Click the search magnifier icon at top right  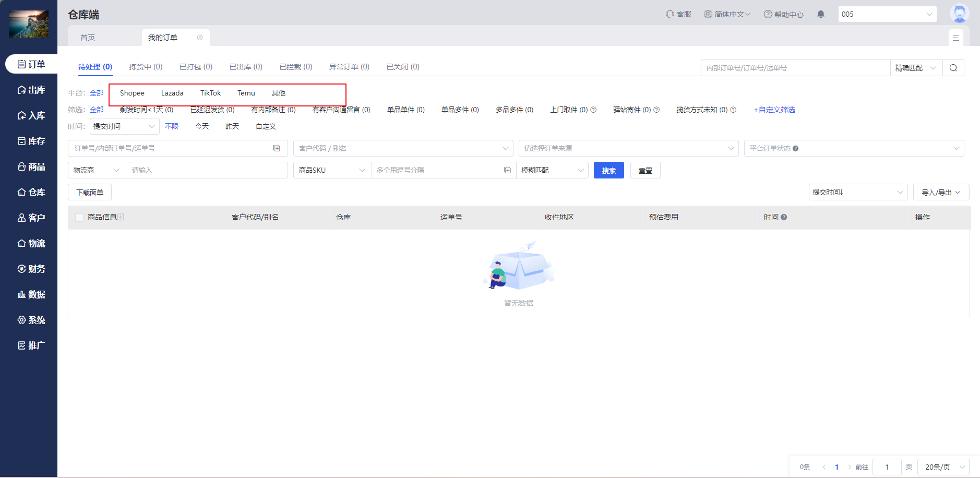[953, 68]
